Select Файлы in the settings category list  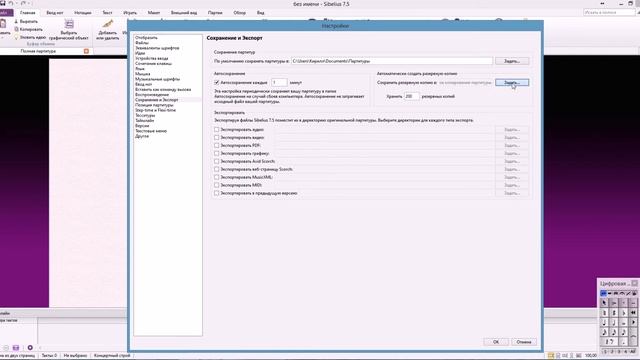pos(142,42)
